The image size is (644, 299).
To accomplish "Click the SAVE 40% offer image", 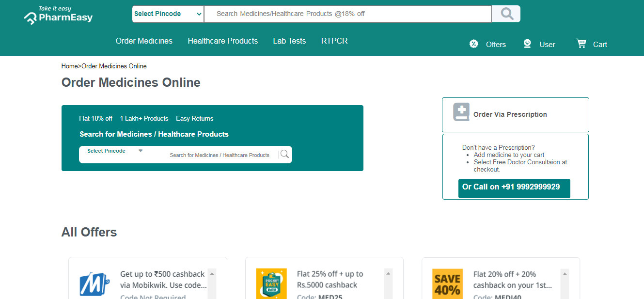I will point(447,283).
